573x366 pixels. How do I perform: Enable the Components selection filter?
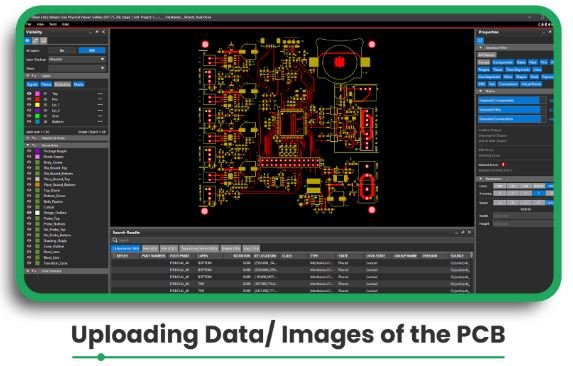(x=503, y=62)
